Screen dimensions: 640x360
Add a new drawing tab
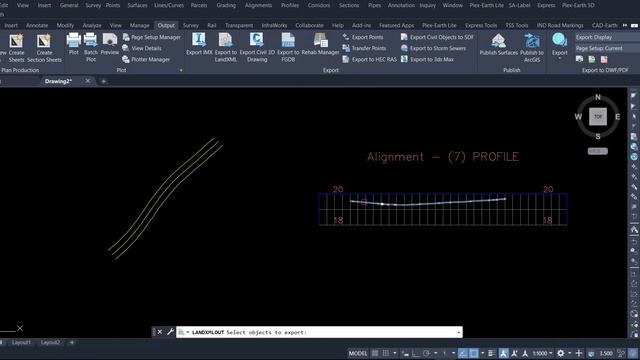tap(103, 81)
